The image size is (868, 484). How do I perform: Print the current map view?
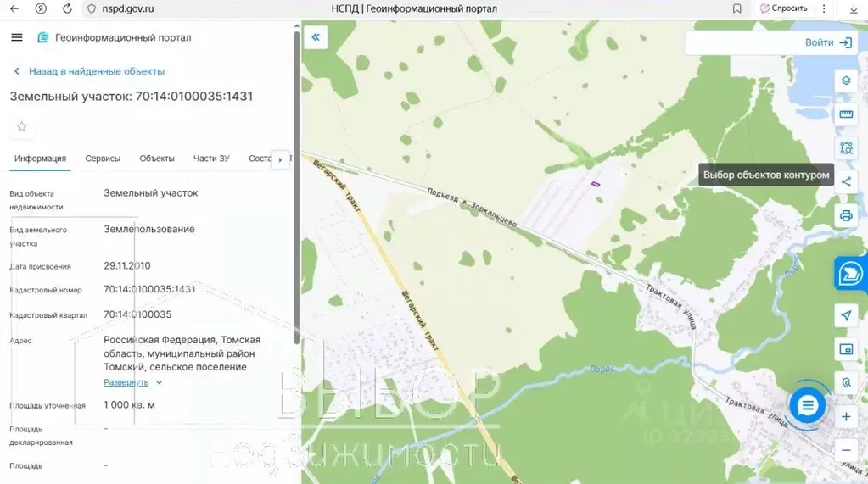tap(845, 214)
